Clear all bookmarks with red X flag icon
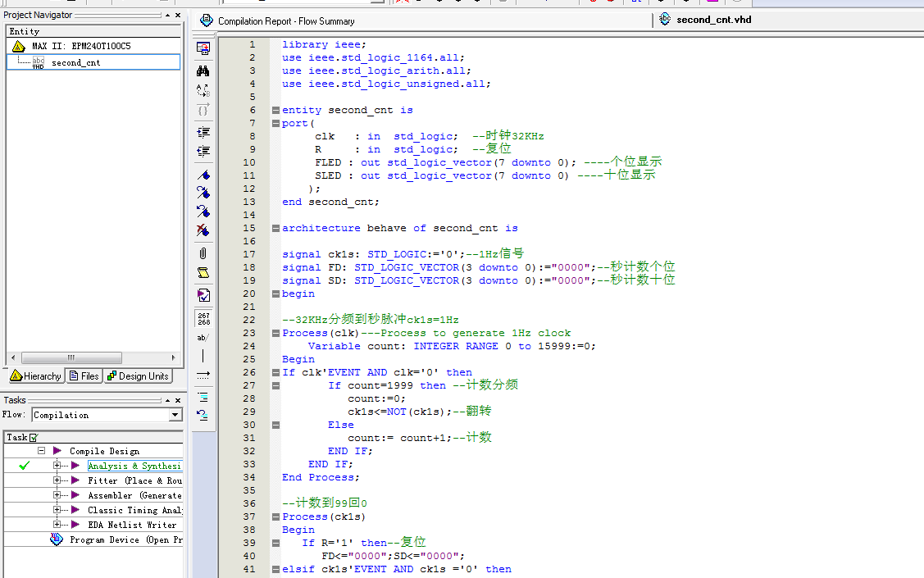Image resolution: width=924 pixels, height=578 pixels. (203, 230)
